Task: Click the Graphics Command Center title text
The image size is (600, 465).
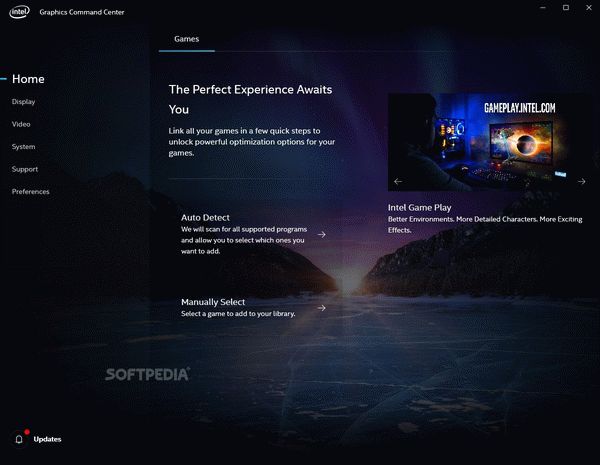Action: pyautogui.click(x=82, y=12)
